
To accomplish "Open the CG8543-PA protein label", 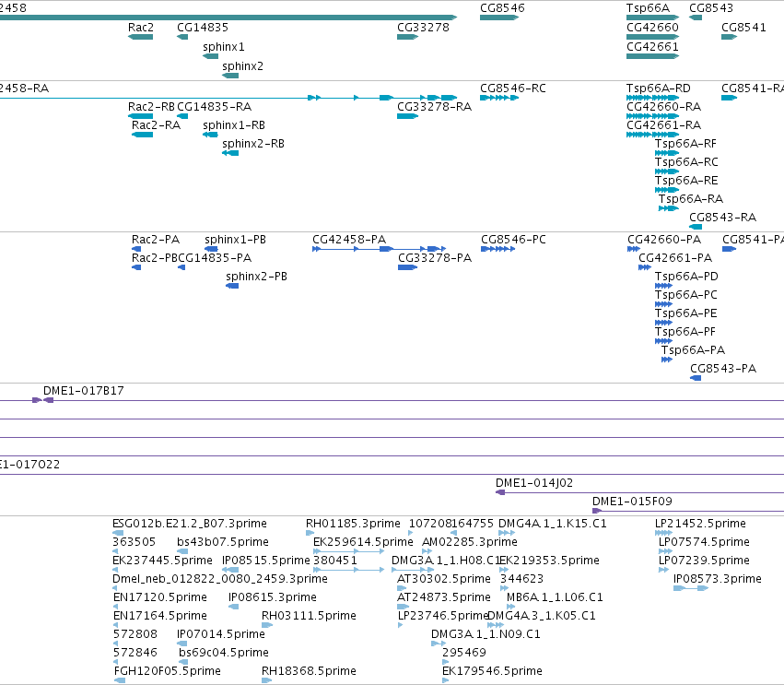I will coord(723,370).
